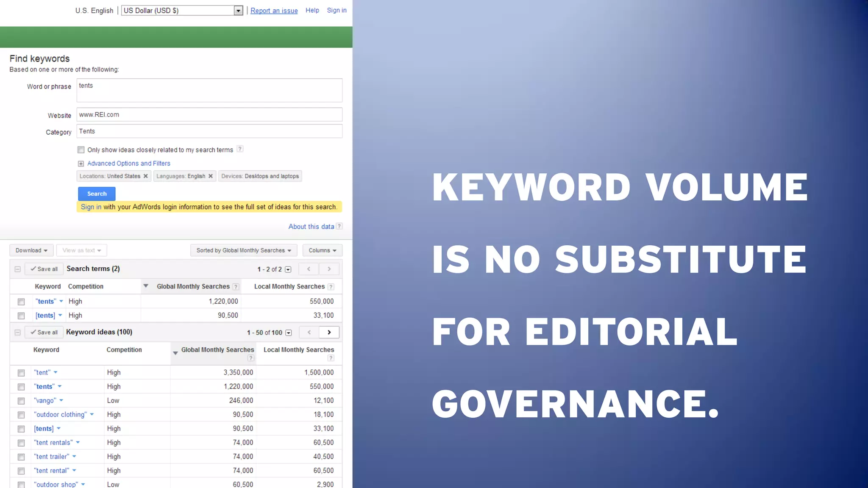Open dropdown arrow beside "tent rentals" keyword
The height and width of the screenshot is (488, 868).
(x=78, y=442)
